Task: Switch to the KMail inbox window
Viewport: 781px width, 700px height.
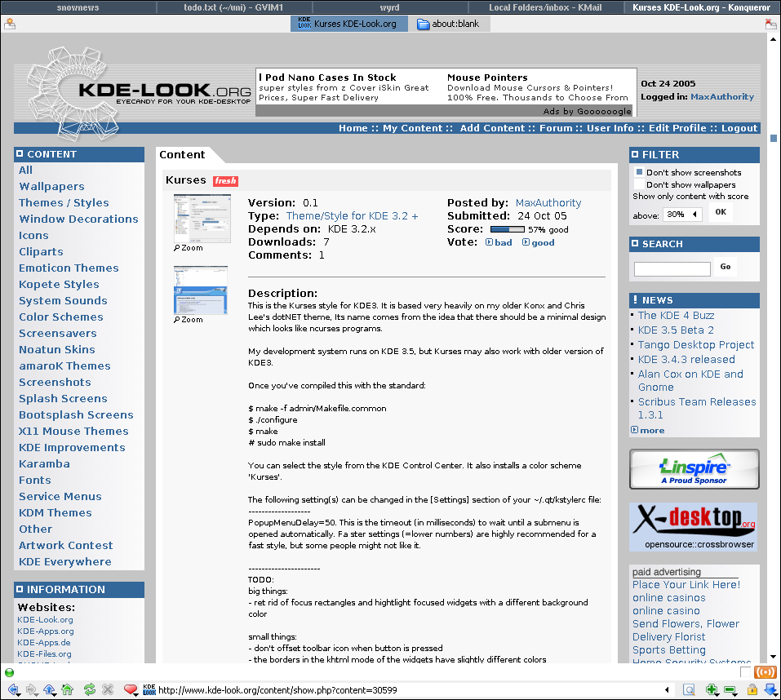Action: (545, 7)
